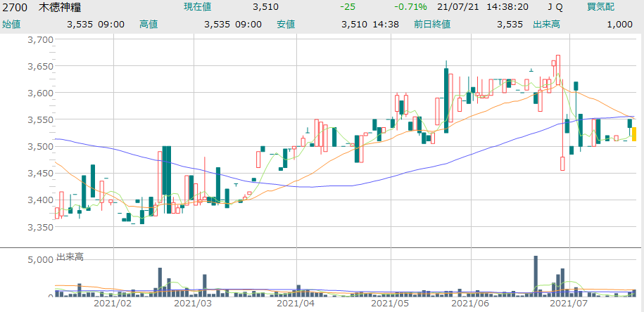Click the 3,350 price axis label
644x312 pixels.
[40, 227]
